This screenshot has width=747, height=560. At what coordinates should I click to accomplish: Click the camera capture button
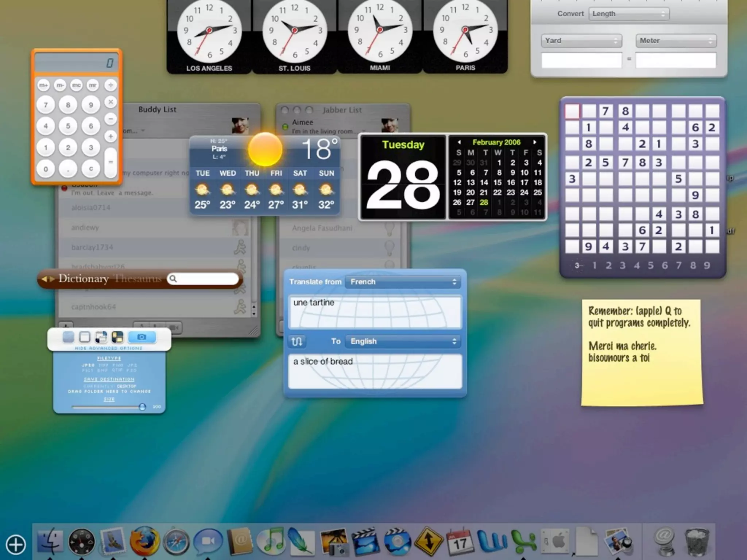coord(142,337)
